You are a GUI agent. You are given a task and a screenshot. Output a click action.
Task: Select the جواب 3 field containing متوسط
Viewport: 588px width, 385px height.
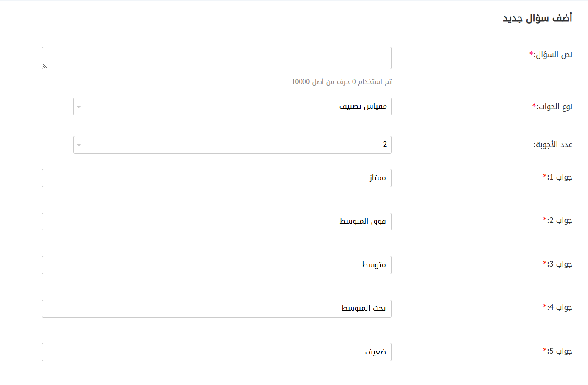(x=216, y=265)
